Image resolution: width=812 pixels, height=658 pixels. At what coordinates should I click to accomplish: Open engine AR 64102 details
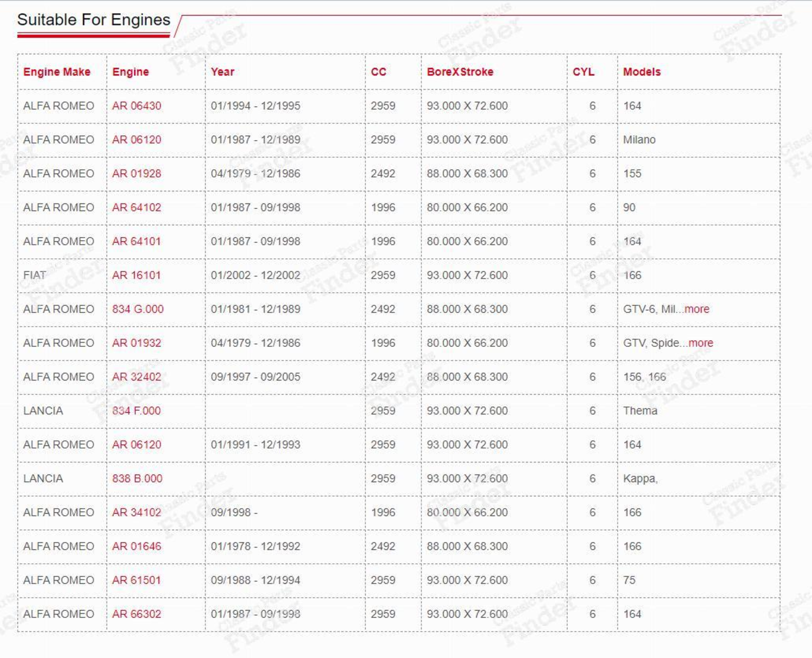pyautogui.click(x=136, y=208)
